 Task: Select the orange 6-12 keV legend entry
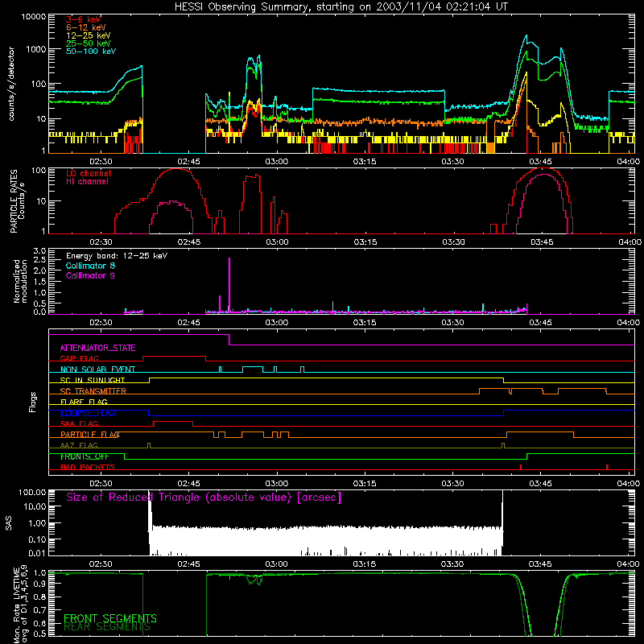tap(86, 27)
